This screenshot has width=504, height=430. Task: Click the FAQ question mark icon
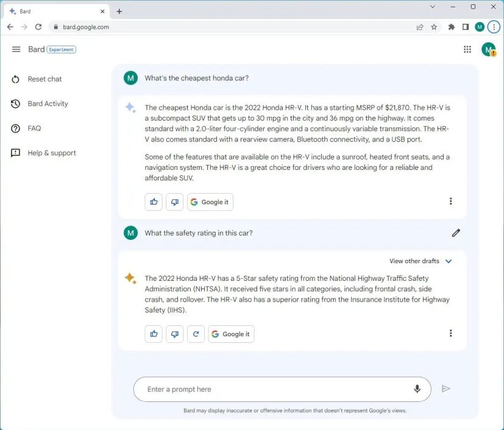pyautogui.click(x=15, y=129)
